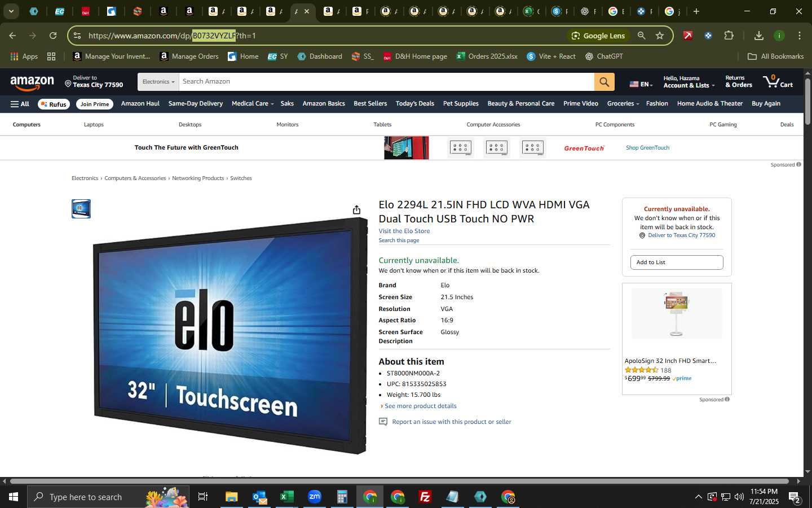Expand the Account & Lists dropdown
This screenshot has width=812, height=508.
(689, 82)
